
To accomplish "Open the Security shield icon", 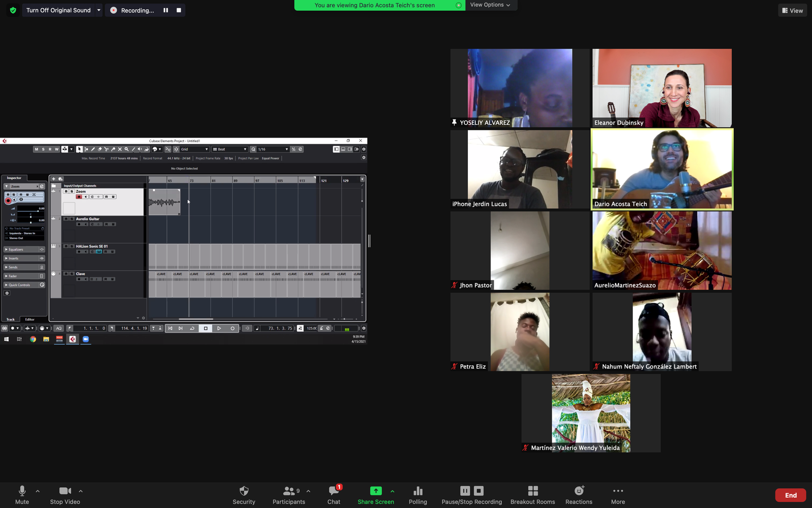I will click(244, 491).
